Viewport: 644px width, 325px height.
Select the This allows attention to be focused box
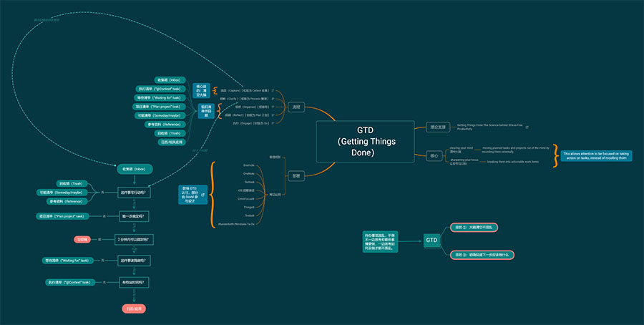click(x=596, y=156)
